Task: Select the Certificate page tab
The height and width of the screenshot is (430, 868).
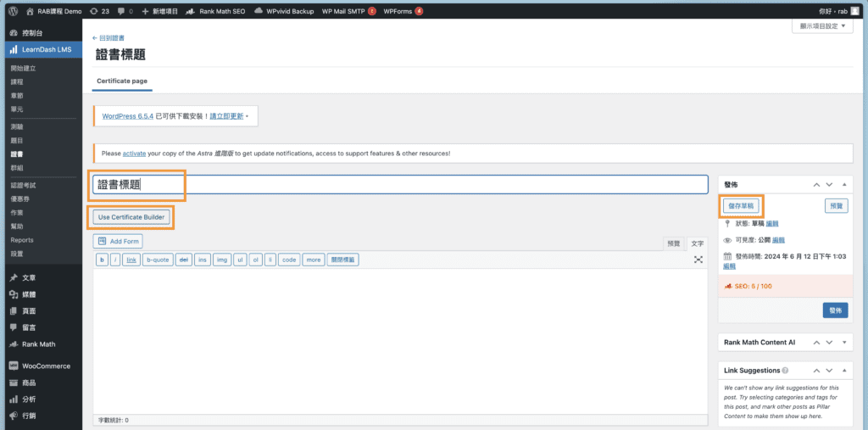Action: pyautogui.click(x=122, y=81)
